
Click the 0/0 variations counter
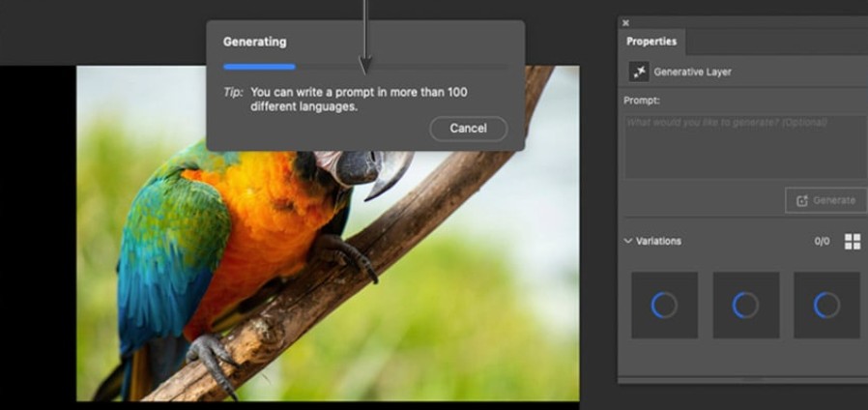pos(822,241)
